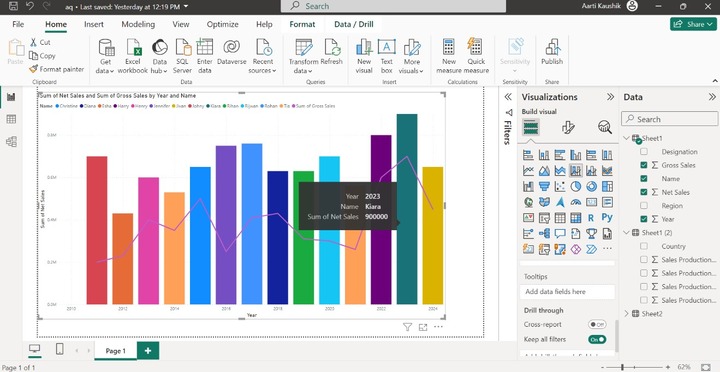Open the File menu
Screen dimensions: 720x372
click(x=18, y=24)
